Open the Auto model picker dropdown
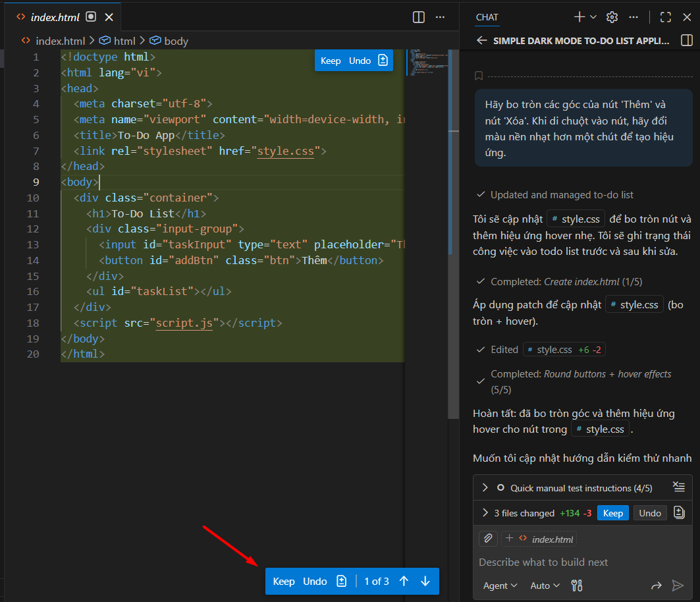 [545, 585]
